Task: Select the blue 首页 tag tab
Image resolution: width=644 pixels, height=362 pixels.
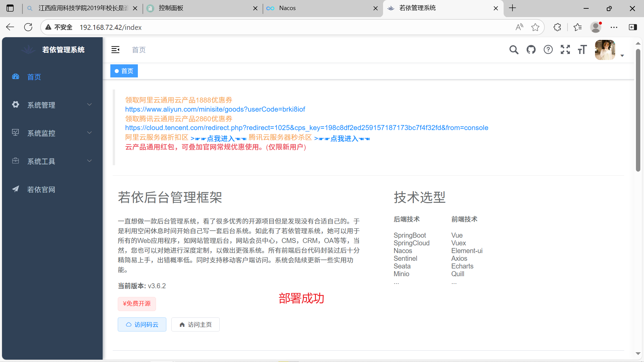Action: coord(124,71)
